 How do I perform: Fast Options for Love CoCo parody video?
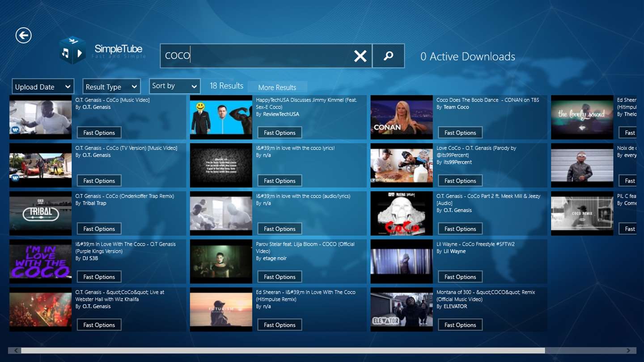pos(460,181)
